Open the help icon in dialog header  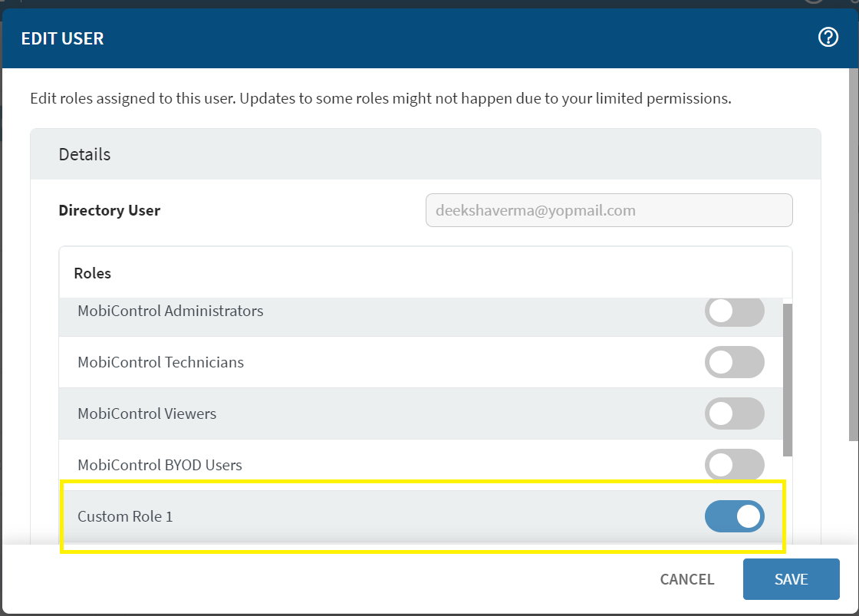click(x=828, y=38)
